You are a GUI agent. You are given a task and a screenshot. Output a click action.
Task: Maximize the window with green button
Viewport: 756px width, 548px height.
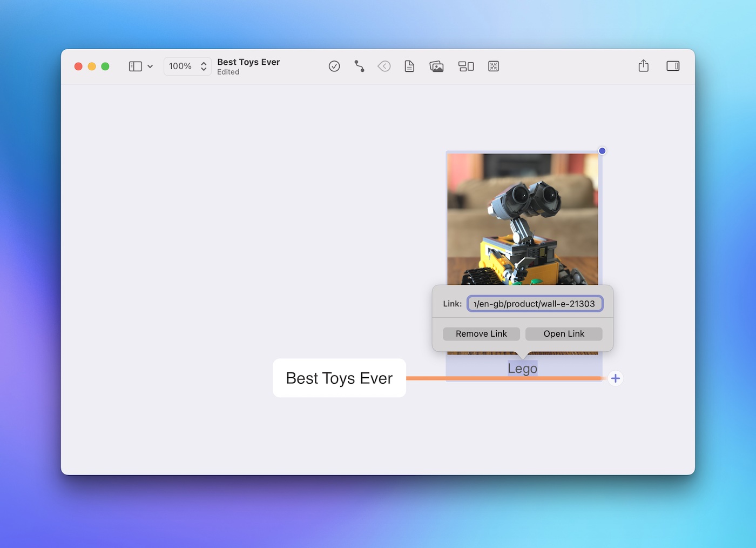pos(105,66)
